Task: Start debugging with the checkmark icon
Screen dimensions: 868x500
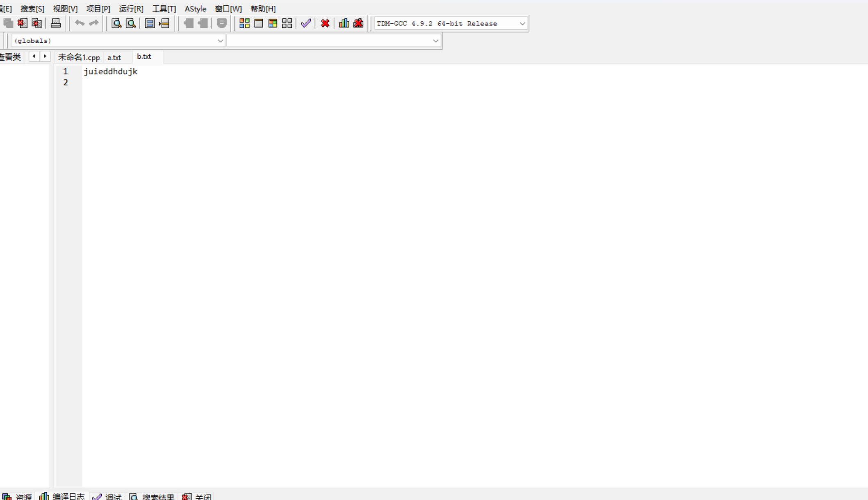Action: 306,23
